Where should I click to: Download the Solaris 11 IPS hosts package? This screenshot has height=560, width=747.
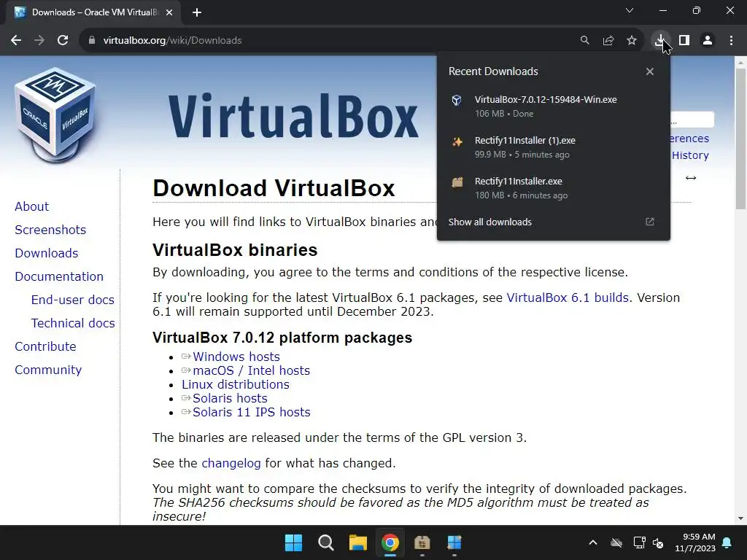[x=252, y=412]
